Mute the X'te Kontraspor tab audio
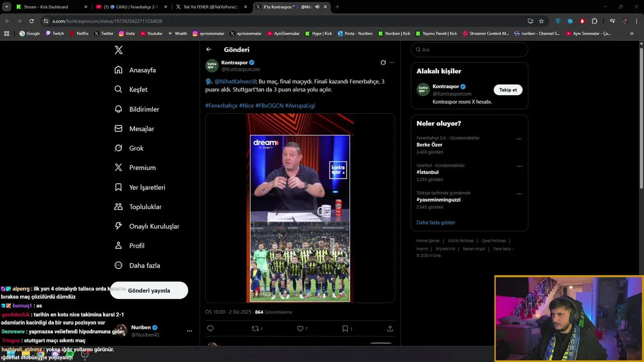The height and width of the screenshot is (362, 644). pyautogui.click(x=317, y=7)
